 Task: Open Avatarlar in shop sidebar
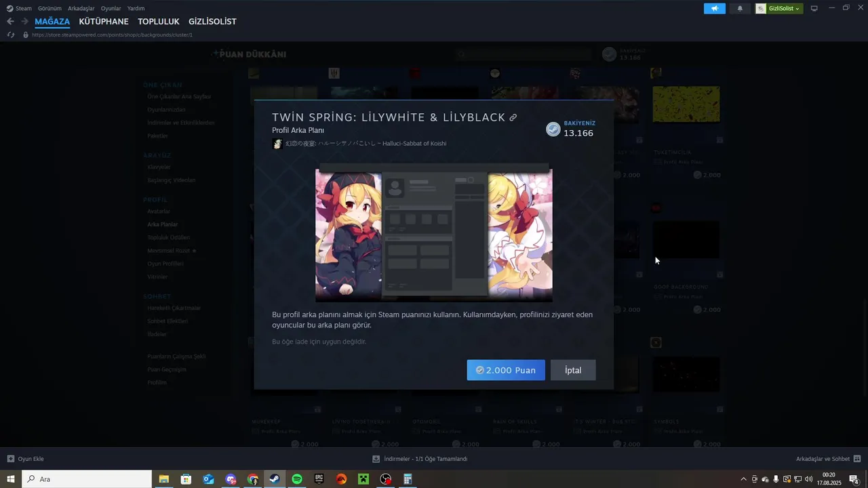159,211
